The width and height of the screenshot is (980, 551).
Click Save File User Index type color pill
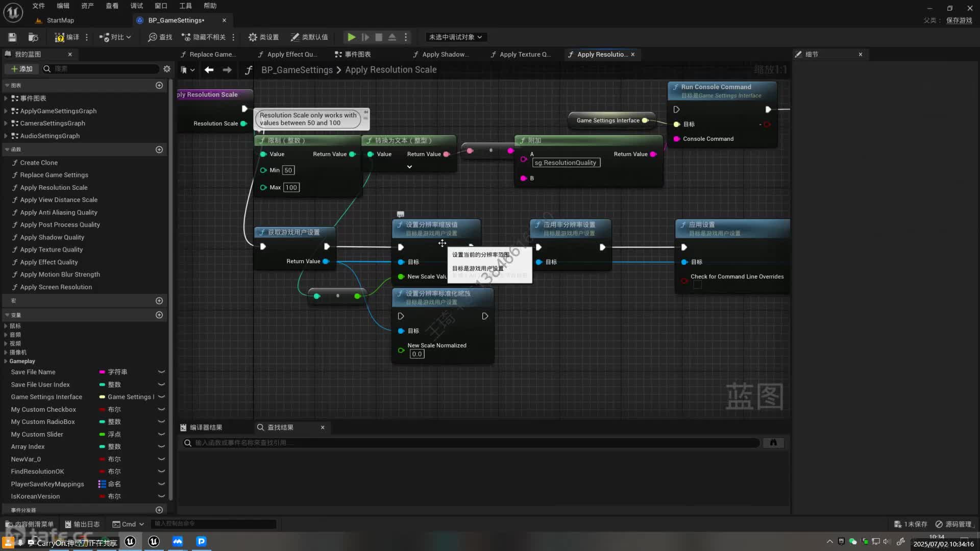point(102,385)
